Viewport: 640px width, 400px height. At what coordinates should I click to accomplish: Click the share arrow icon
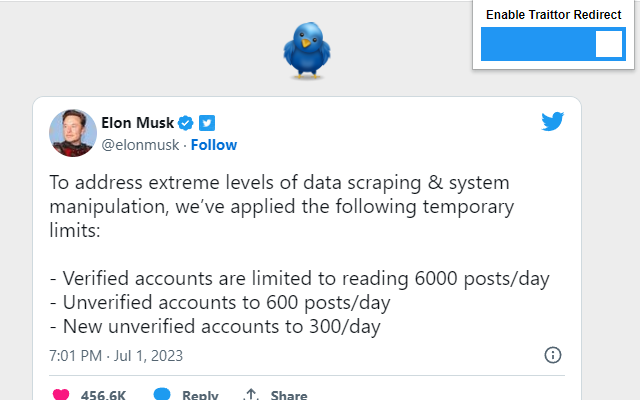point(252,394)
